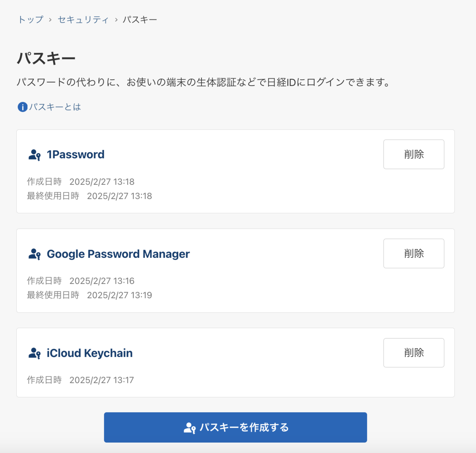Delete the Google Password Manager passkey
Screen dimensions: 476x453
[x=413, y=253]
